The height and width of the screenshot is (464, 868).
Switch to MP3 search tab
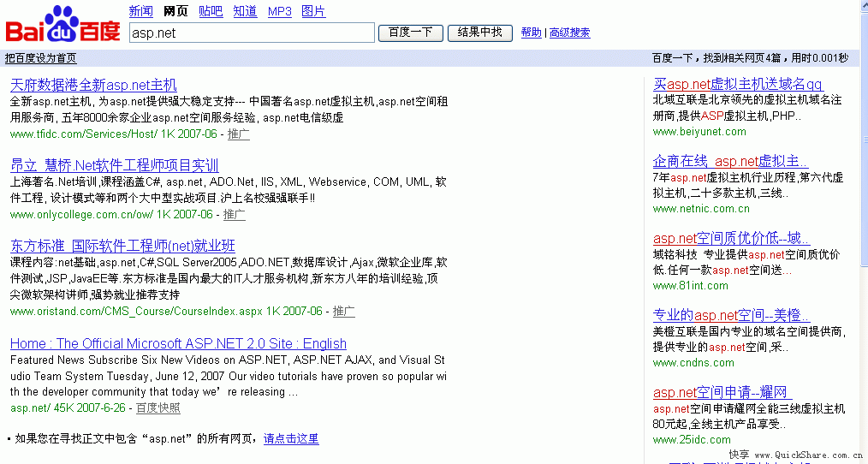coord(280,11)
